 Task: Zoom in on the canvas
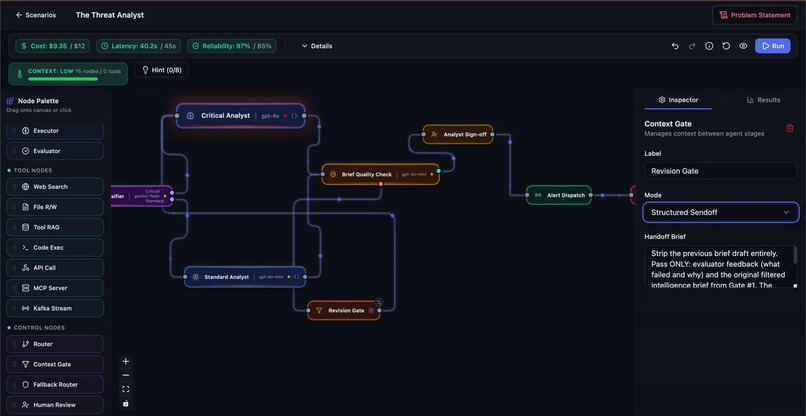[x=126, y=361]
